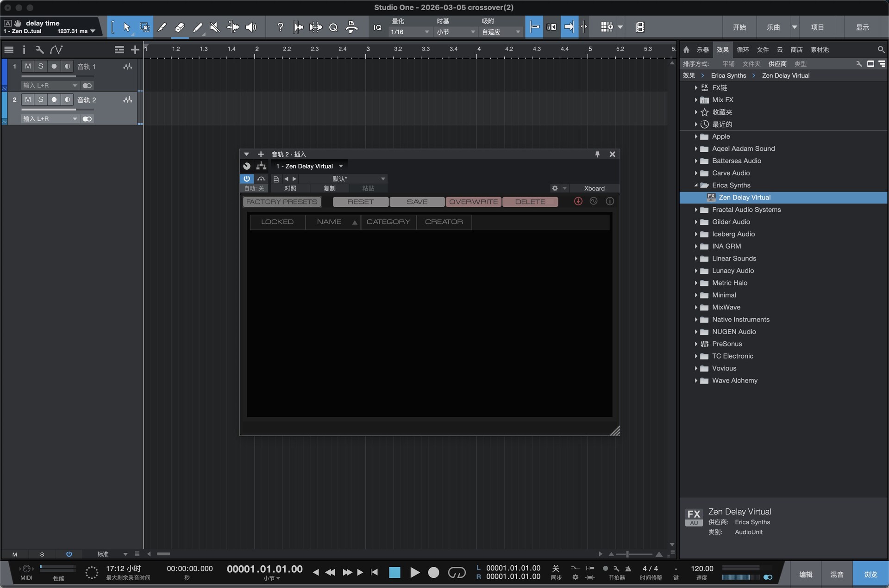Screen dimensions: 889x588
Task: Open the quantize 1/16 dropdown
Action: click(x=410, y=32)
